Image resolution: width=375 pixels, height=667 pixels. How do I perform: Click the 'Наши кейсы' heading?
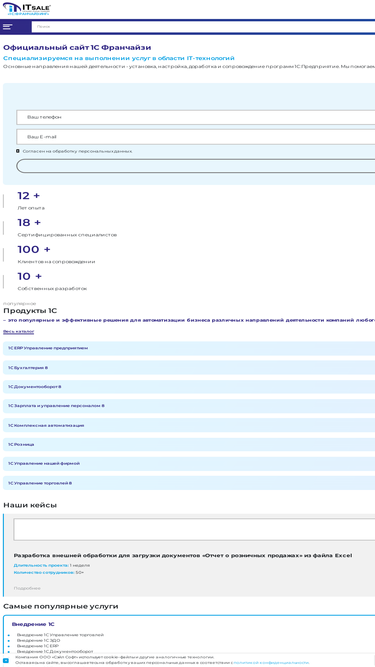coord(30,505)
